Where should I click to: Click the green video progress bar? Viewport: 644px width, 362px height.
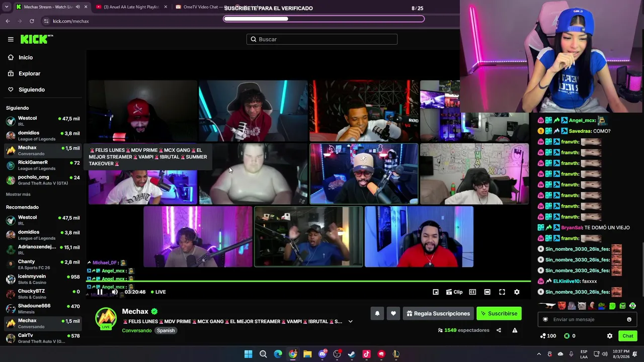pyautogui.click(x=309, y=281)
